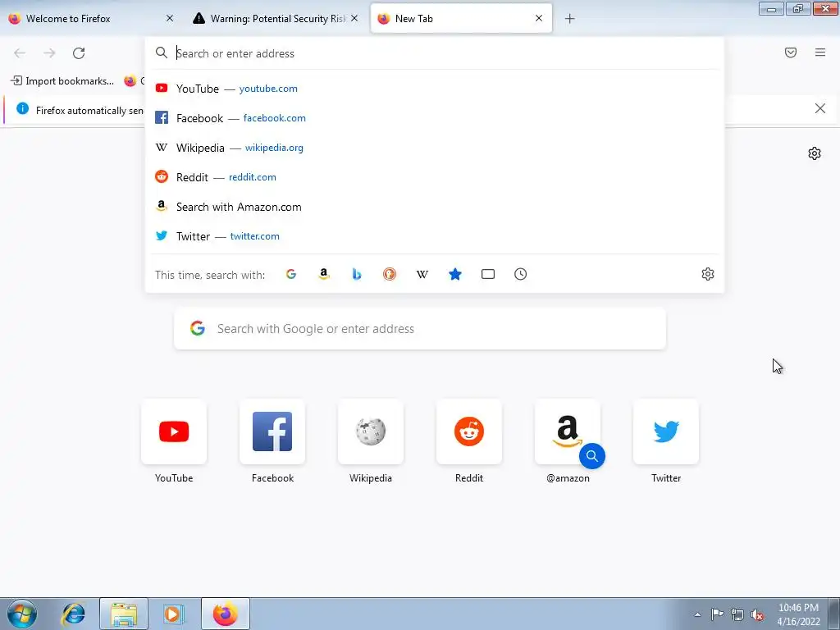The image size is (840, 630).
Task: Select Search with Amazon.com suggestion
Action: click(435, 207)
